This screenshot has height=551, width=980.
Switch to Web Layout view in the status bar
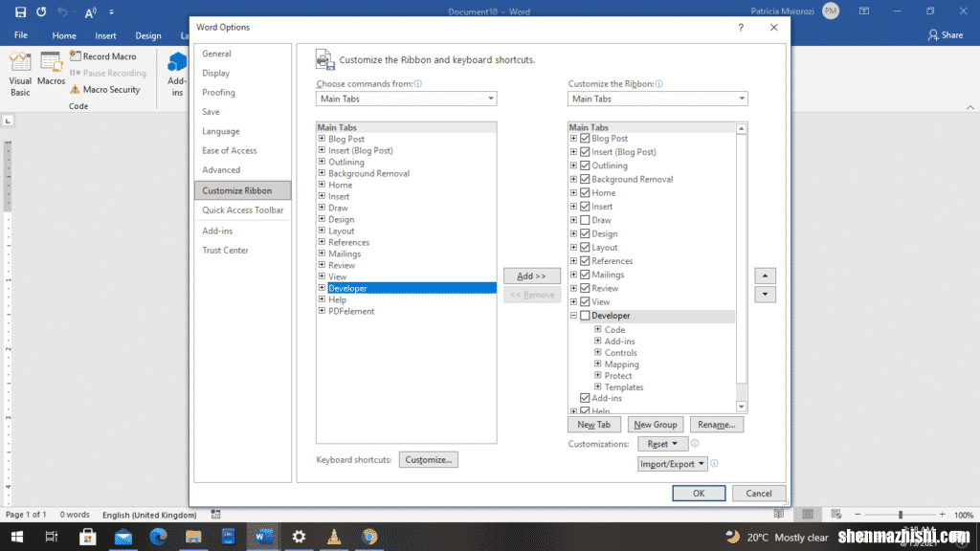coord(836,514)
